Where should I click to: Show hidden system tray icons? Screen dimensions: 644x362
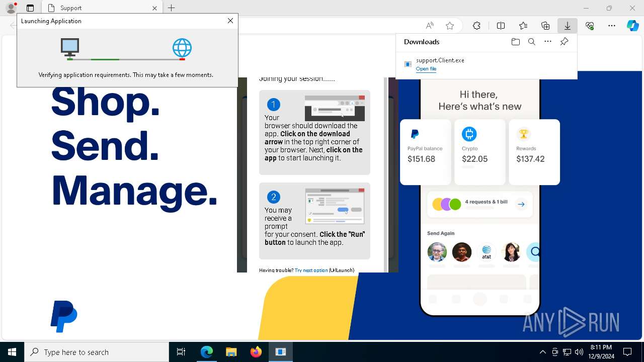click(542, 352)
